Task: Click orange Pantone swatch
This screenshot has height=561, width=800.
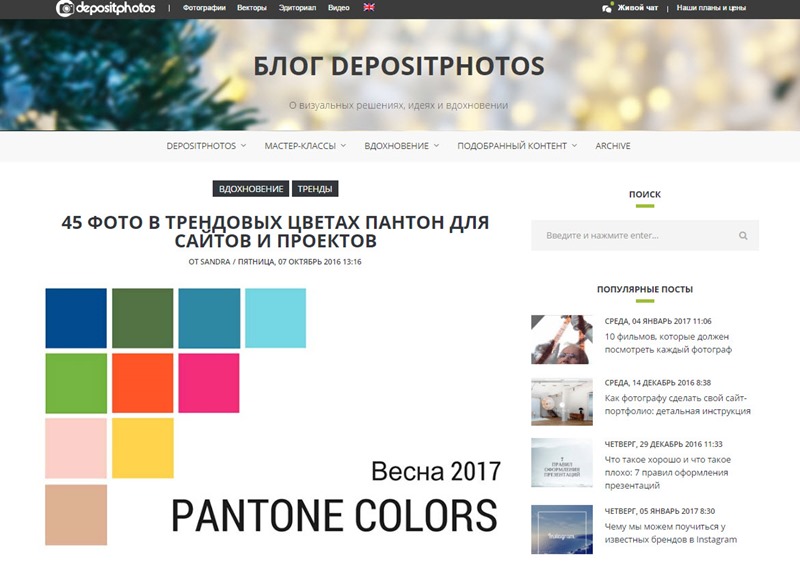Action: tap(142, 383)
